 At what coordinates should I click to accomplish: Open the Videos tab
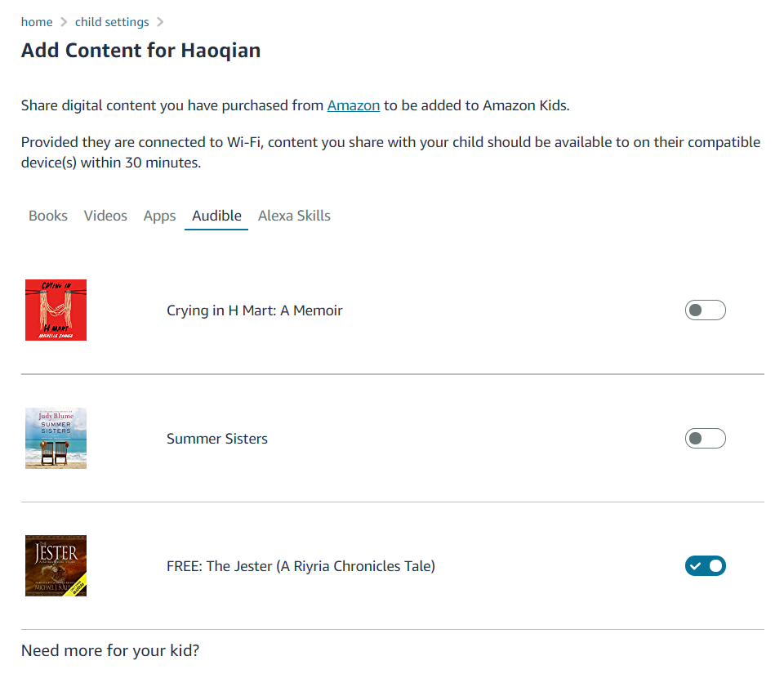pos(105,216)
